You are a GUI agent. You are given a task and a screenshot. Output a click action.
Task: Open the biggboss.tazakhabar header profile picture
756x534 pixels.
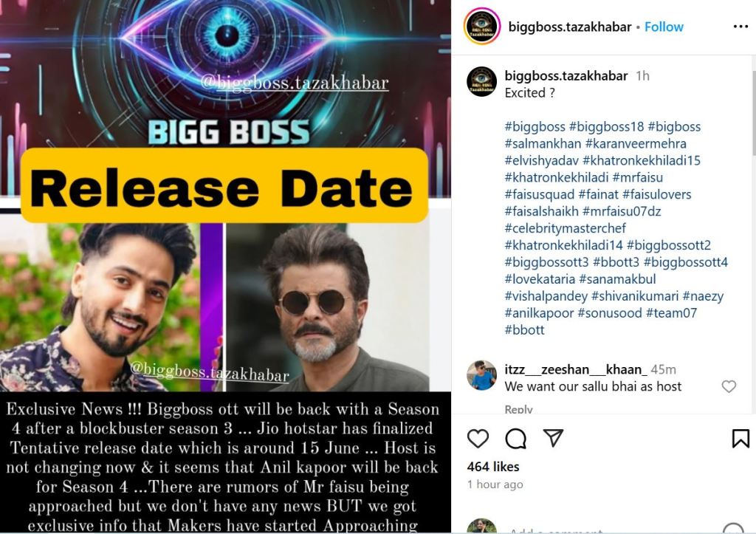(x=481, y=27)
